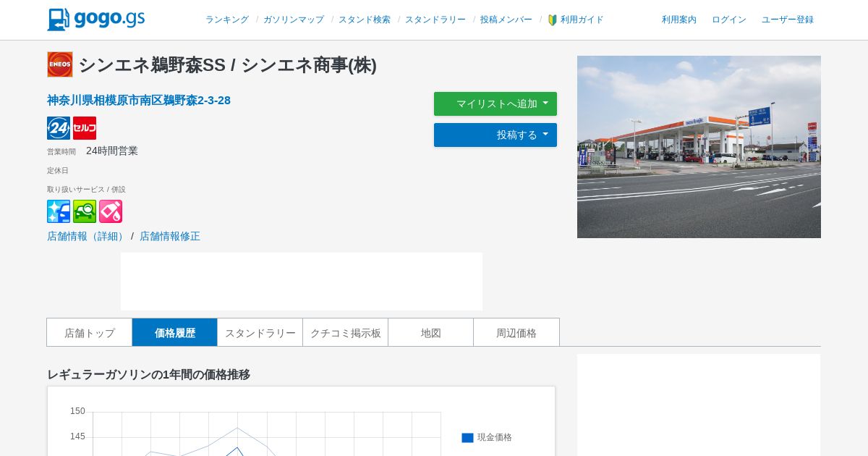
Task: Click the 営業時間 label
Action: (61, 152)
